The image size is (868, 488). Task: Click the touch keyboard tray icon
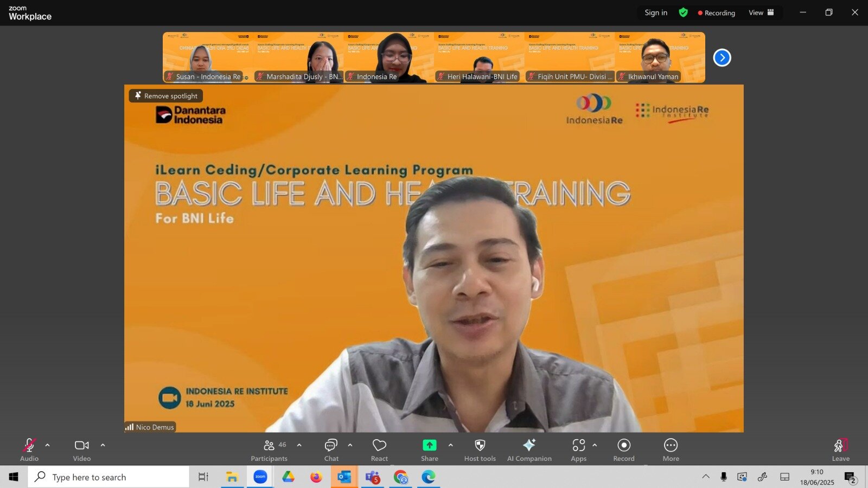pyautogui.click(x=784, y=477)
